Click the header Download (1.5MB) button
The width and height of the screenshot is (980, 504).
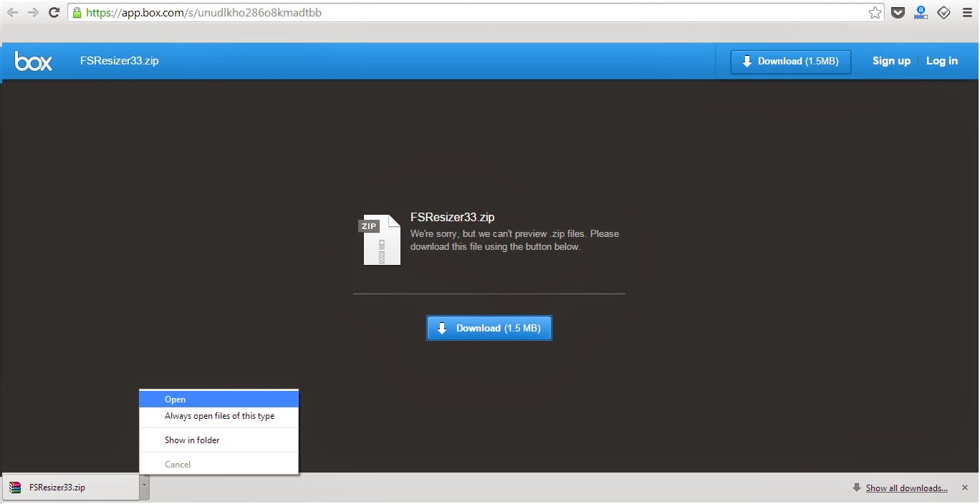[x=790, y=62]
